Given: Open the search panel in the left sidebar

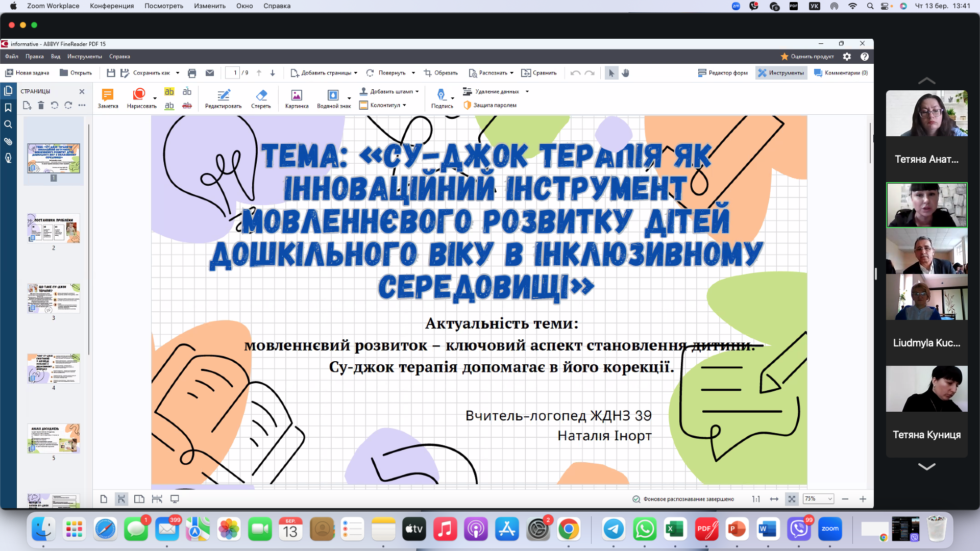Looking at the screenshot, I should [x=8, y=124].
